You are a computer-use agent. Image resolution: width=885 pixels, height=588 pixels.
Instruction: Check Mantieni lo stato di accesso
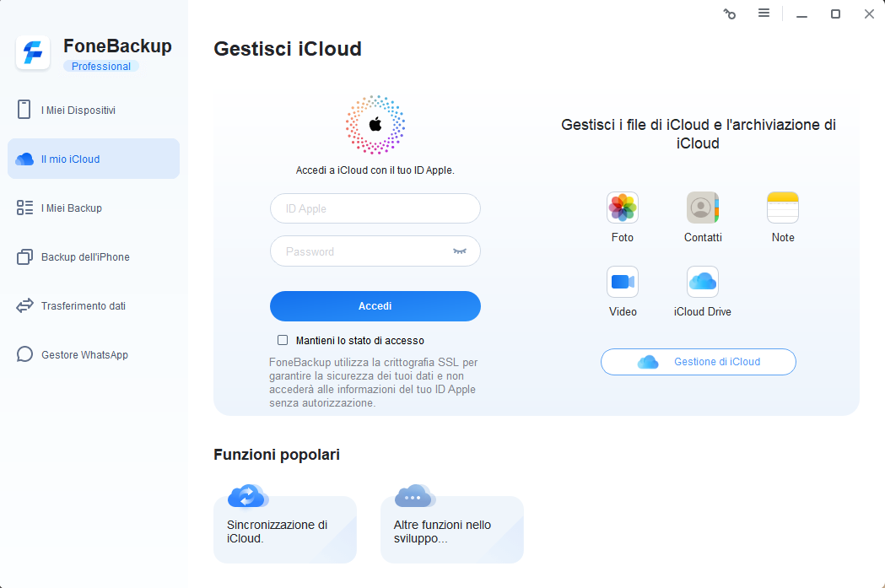[283, 340]
